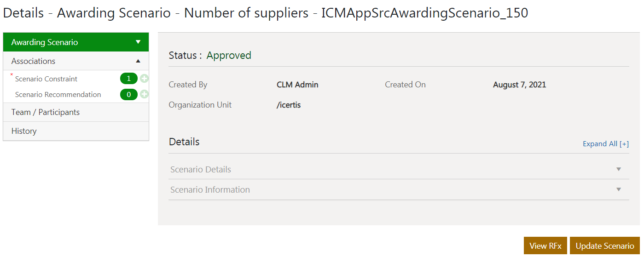Click the Scenario Constraint count badge
The width and height of the screenshot is (644, 257).
(129, 79)
